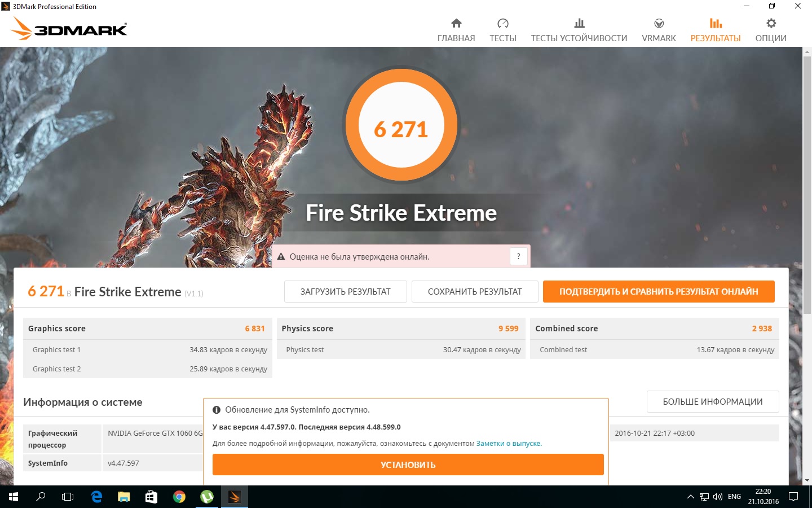812x508 pixels.
Task: Click the Physics score value 9 599
Action: [x=509, y=329]
